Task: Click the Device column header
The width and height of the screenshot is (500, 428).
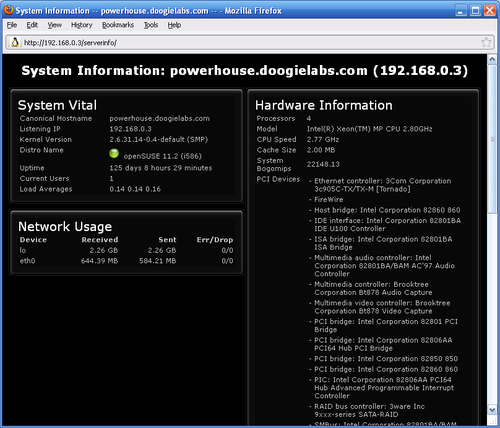Action: 33,240
